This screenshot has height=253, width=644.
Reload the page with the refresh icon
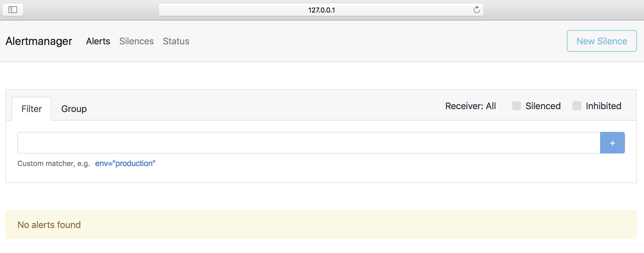pos(476,10)
